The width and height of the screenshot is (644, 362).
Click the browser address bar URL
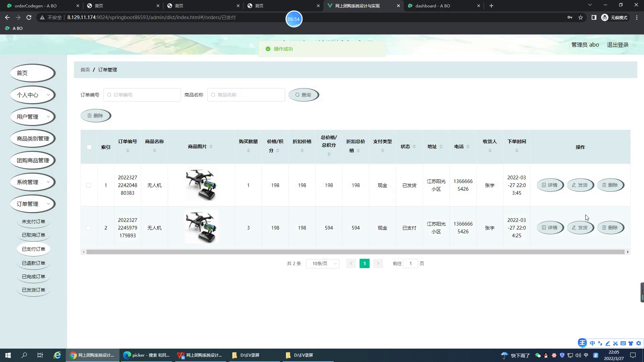click(x=152, y=17)
